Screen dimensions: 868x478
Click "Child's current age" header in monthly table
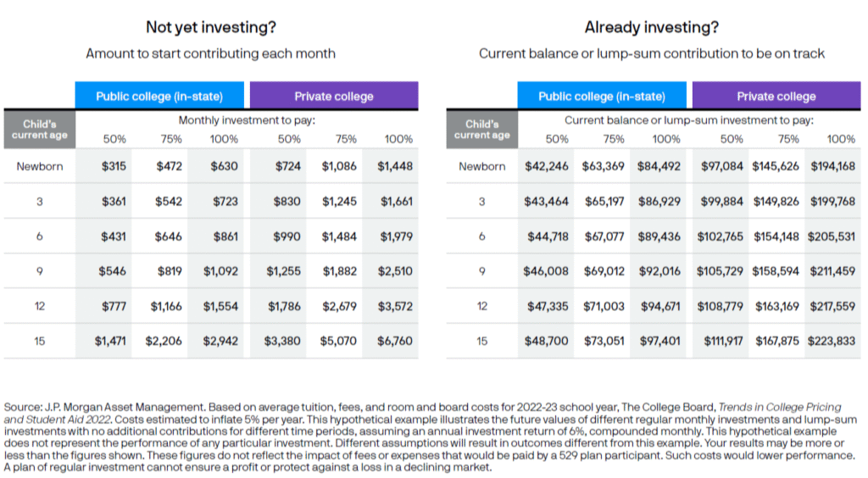pyautogui.click(x=39, y=130)
